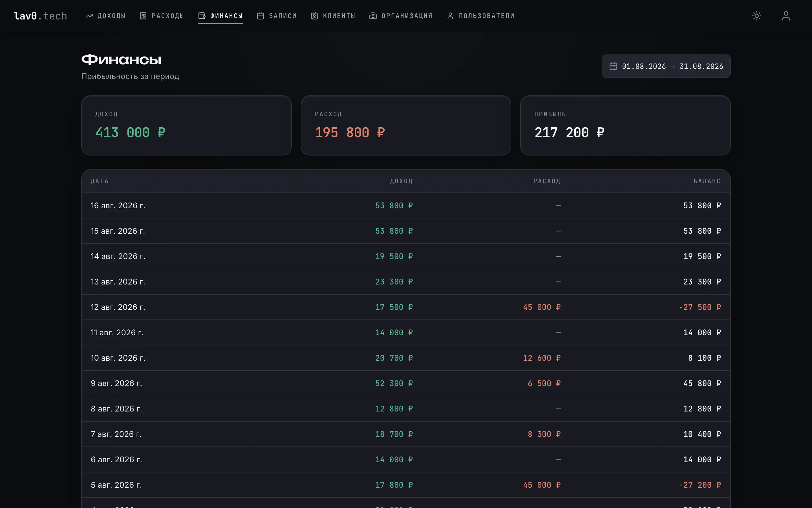
Task: Click the 19 500 ₽ income on 14 авг.
Action: coord(394,256)
